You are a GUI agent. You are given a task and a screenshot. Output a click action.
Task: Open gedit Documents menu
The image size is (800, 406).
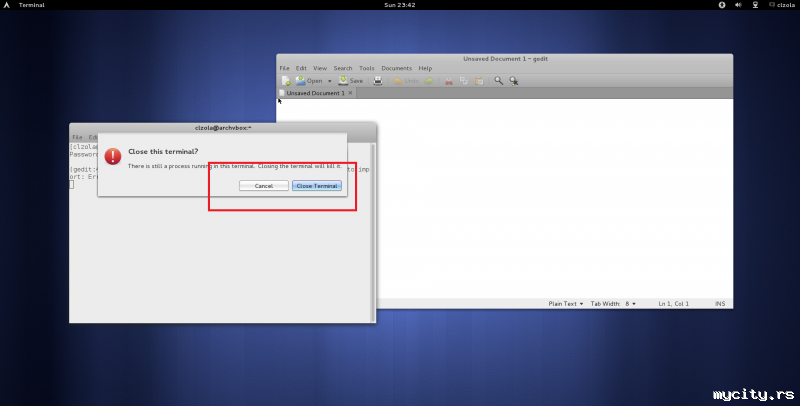coord(396,68)
